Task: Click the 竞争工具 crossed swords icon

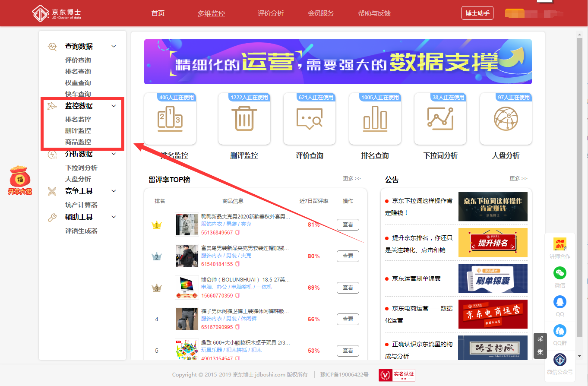Action: point(52,191)
